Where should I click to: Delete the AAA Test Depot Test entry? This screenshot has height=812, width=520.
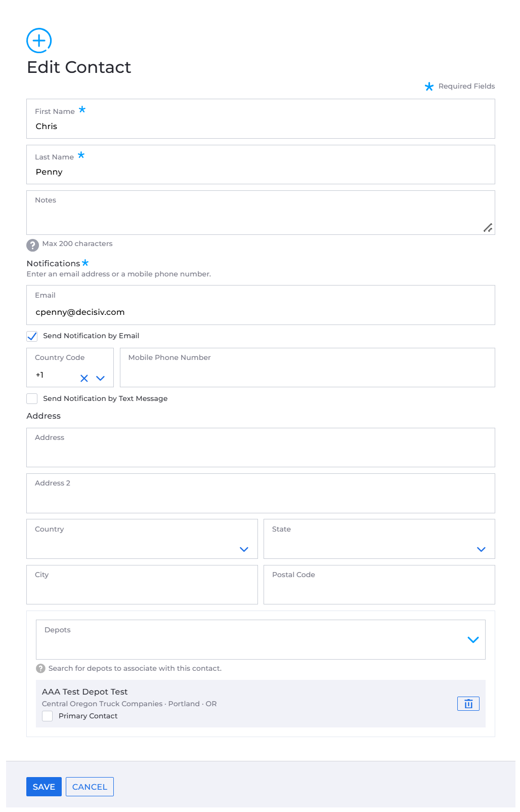tap(468, 704)
